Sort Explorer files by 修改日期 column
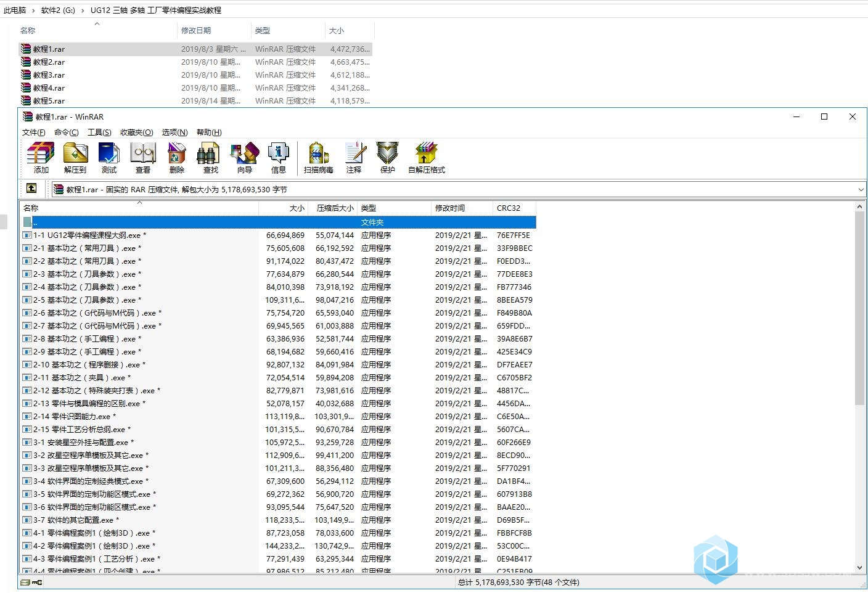This screenshot has width=868, height=593. pos(214,30)
